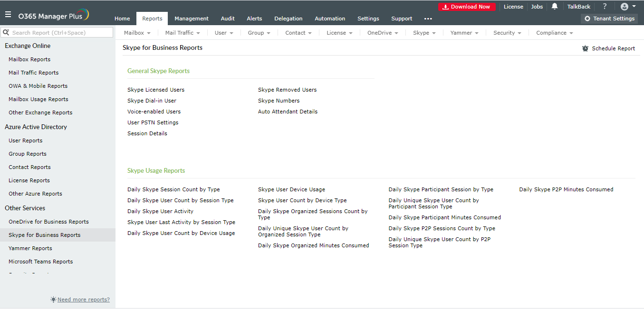This screenshot has width=644, height=309.
Task: Expand the OneDrive dropdown
Action: 383,33
